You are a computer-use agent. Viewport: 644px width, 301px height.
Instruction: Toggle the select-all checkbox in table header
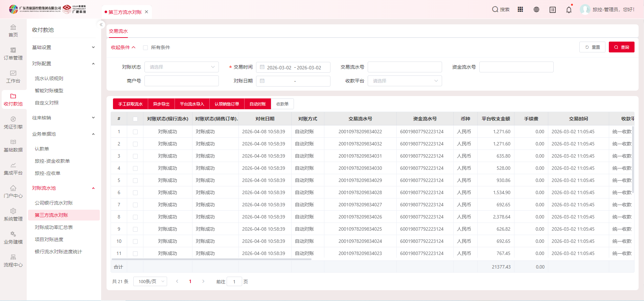[135, 119]
